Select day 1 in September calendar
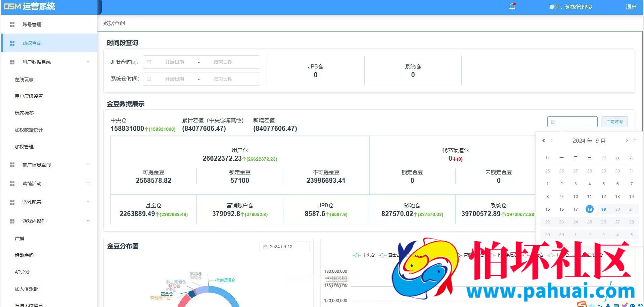Image resolution: width=644 pixels, height=307 pixels. coord(547,184)
